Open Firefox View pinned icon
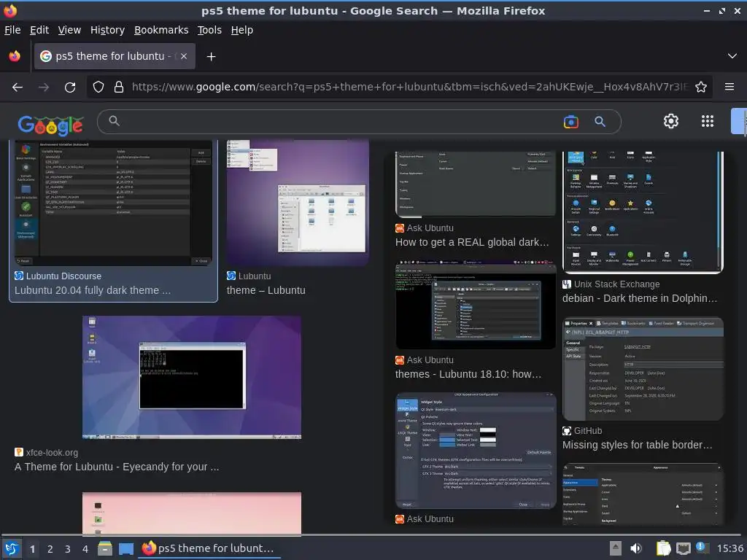Viewport: 747px width, 560px height. point(15,56)
